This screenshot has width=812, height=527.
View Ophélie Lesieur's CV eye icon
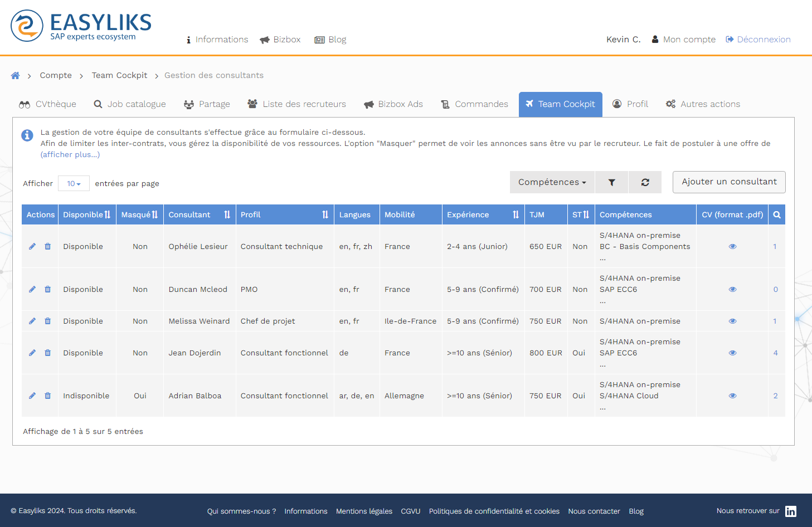point(732,246)
